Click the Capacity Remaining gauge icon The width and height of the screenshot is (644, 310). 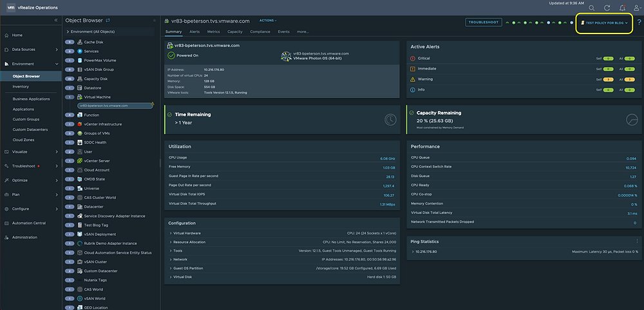tap(630, 119)
